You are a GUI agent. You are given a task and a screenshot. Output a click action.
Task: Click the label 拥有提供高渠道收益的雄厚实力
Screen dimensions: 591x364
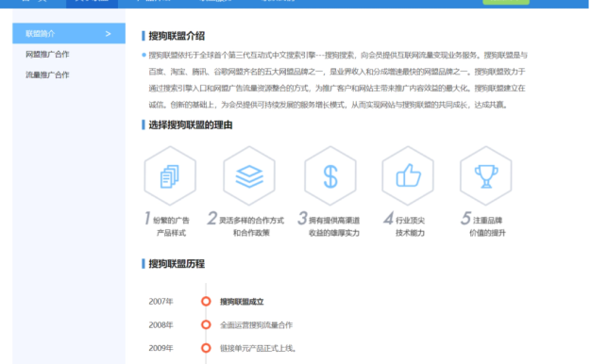[x=334, y=226]
